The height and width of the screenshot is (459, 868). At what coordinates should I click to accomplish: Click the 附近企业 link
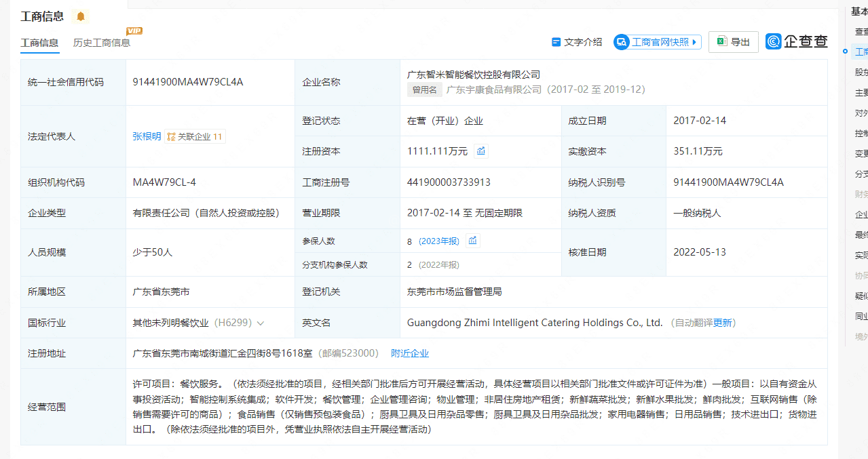pyautogui.click(x=410, y=353)
